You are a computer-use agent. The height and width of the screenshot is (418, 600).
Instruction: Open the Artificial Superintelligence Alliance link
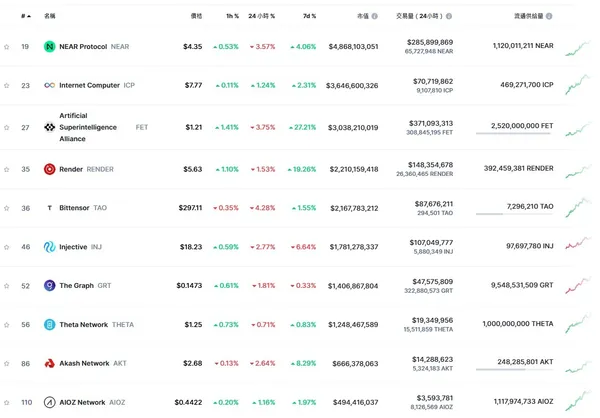(88, 128)
